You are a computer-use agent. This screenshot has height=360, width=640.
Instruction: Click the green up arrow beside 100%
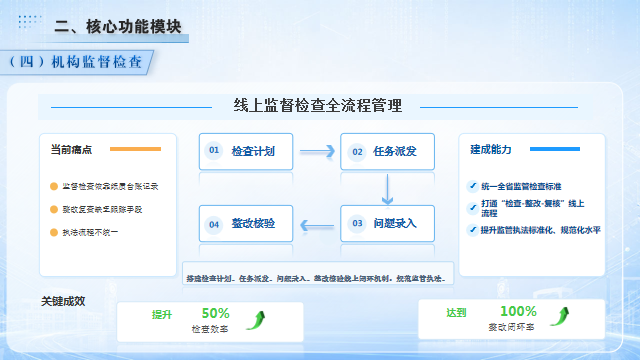560,316
